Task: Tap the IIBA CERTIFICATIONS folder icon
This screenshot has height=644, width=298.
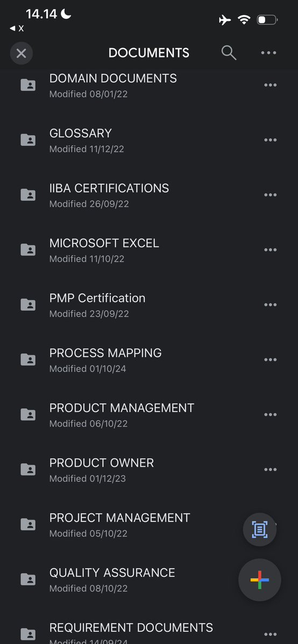Action: click(x=28, y=194)
